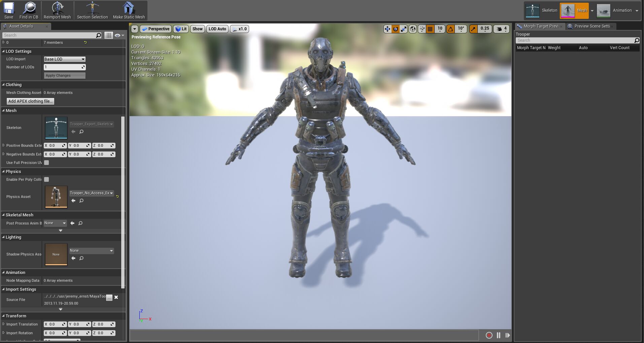Click Add APEX clothing file button
This screenshot has width=644, height=343.
click(x=30, y=101)
